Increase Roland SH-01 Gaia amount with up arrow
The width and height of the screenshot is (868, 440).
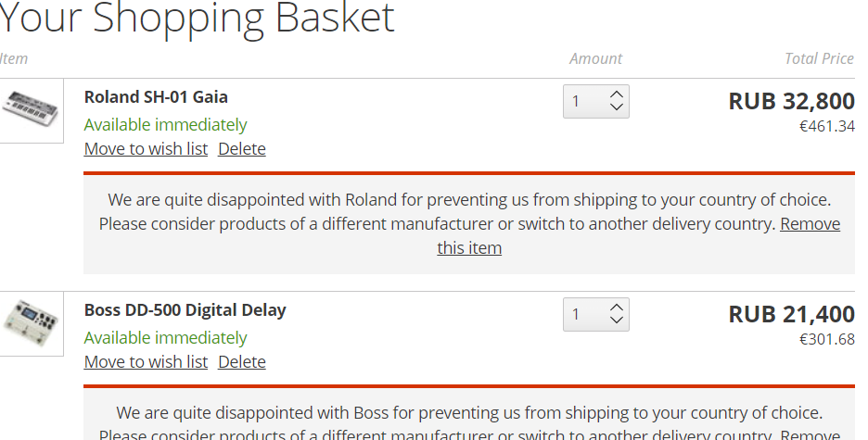point(617,94)
